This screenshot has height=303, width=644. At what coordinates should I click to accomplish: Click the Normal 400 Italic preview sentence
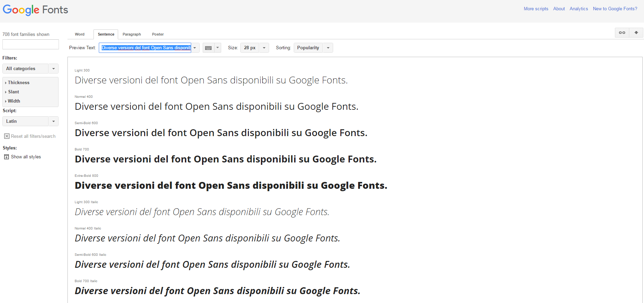coord(207,238)
